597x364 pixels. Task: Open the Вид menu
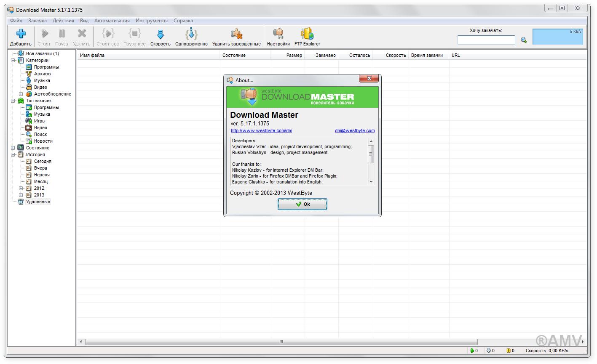(84, 20)
